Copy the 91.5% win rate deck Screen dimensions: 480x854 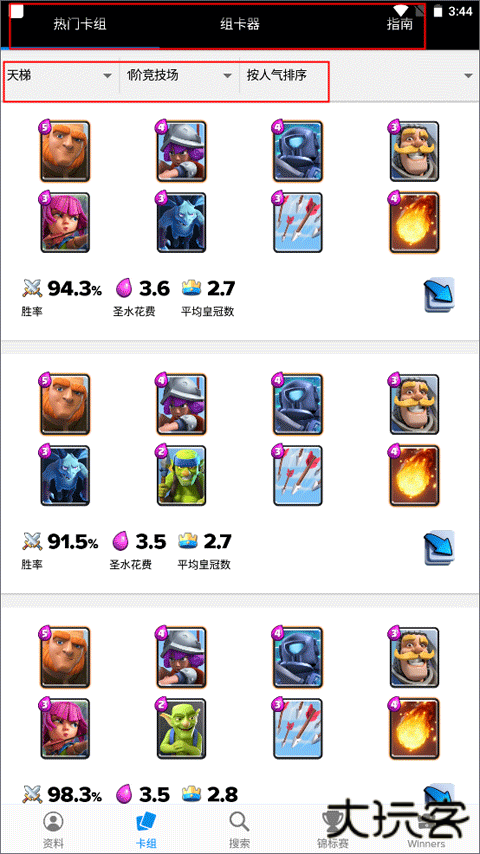point(440,547)
